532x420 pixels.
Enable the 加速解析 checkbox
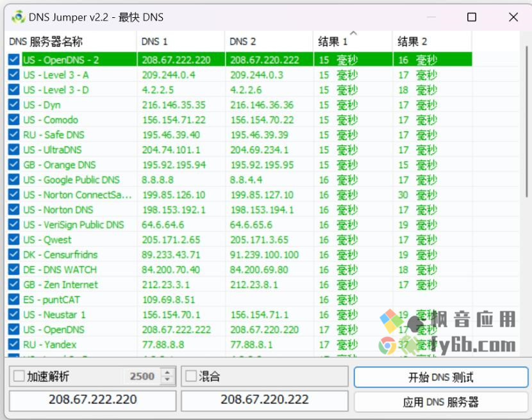click(x=19, y=376)
